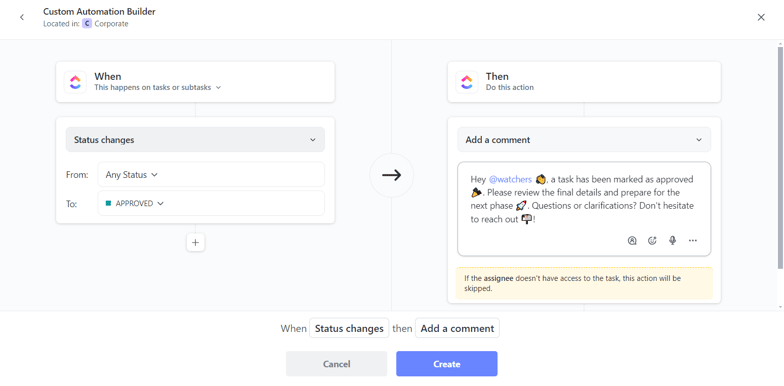Open the emoji picker in comment editor
Image resolution: width=784 pixels, height=386 pixels.
(652, 240)
